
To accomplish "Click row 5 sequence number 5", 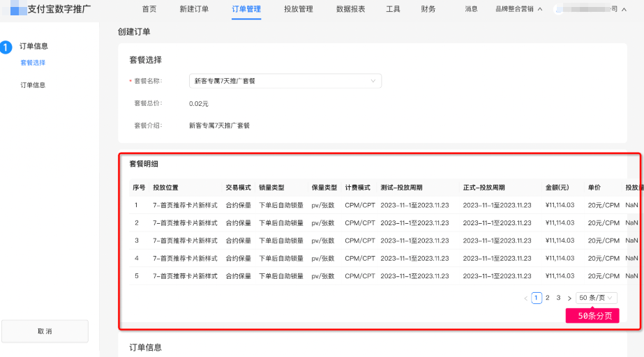I will pos(136,276).
